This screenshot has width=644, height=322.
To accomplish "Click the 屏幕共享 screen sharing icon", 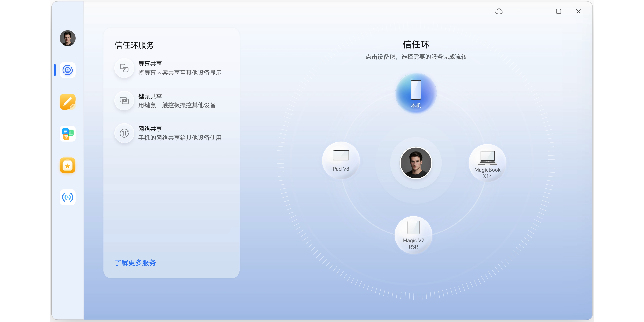I will pyautogui.click(x=124, y=68).
